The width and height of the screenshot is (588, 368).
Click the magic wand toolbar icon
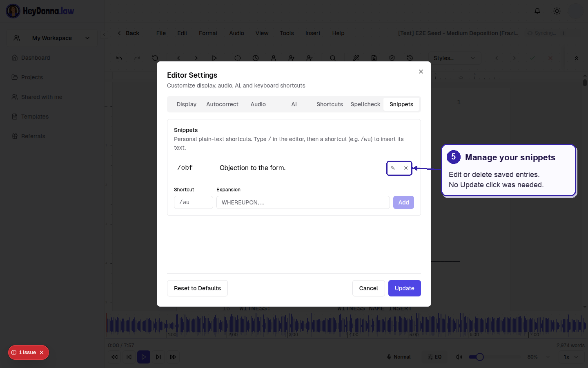pos(356,58)
